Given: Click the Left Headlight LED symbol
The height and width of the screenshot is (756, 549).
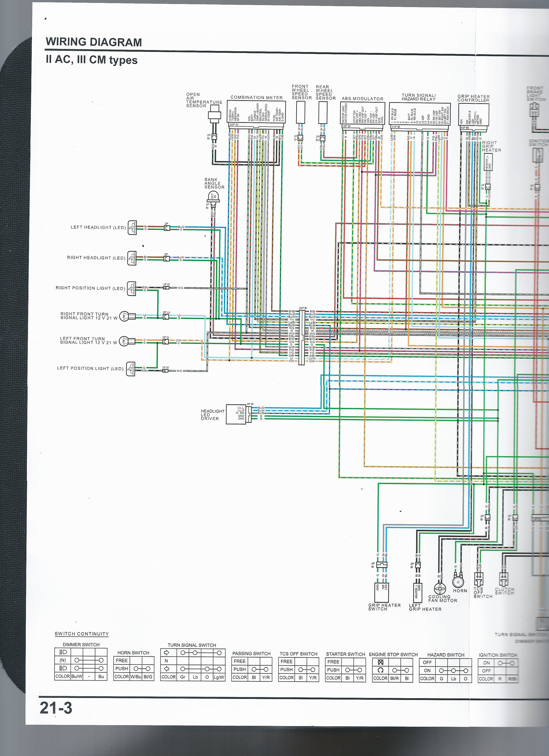Looking at the screenshot, I should tap(132, 228).
